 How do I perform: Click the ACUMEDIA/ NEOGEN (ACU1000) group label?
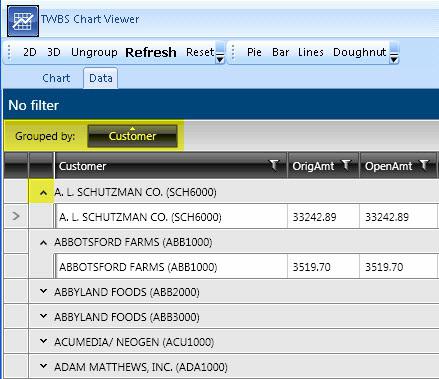(x=134, y=342)
